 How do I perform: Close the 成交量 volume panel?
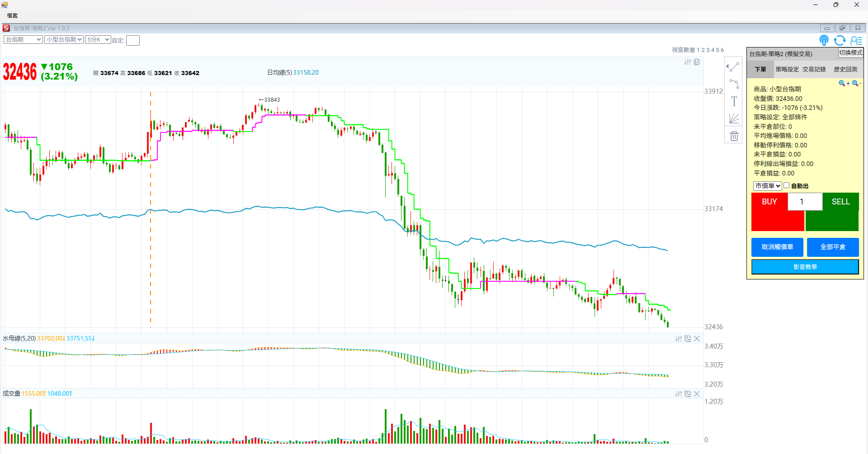[x=697, y=394]
